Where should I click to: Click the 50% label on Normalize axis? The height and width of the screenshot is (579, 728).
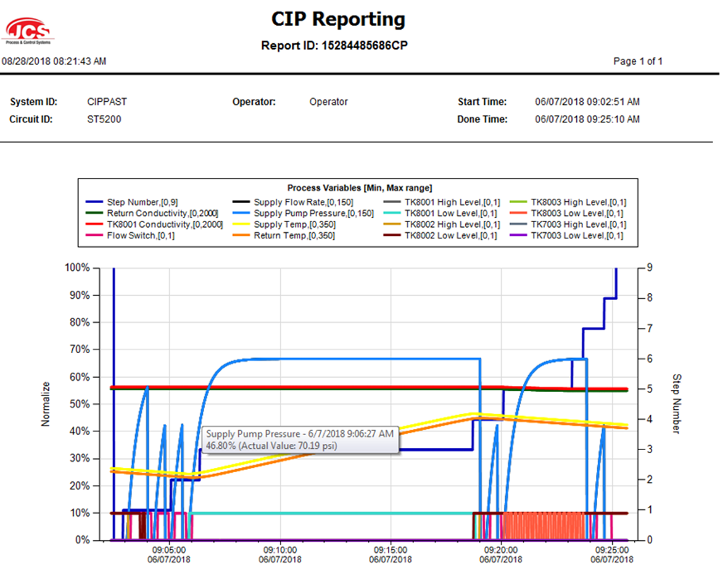(x=80, y=404)
